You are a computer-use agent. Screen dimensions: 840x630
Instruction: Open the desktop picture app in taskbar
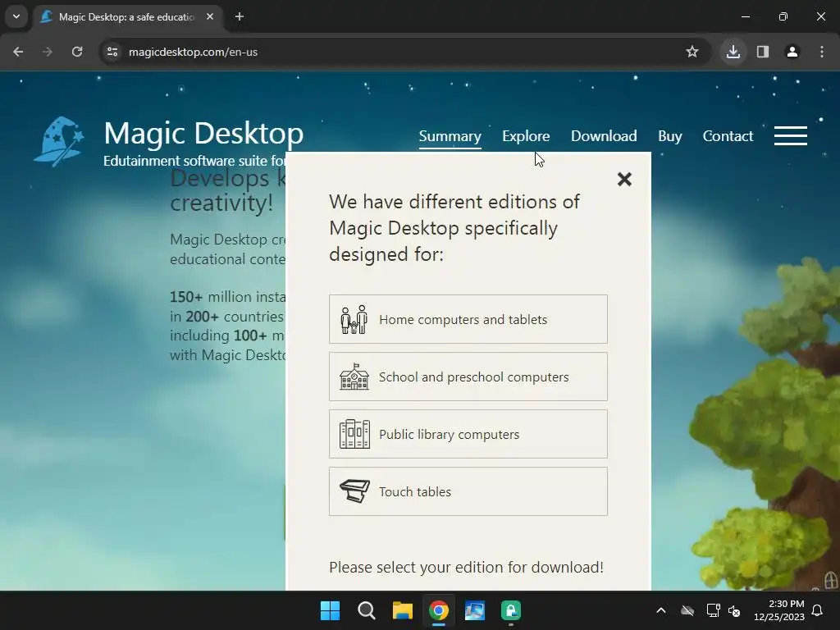(x=475, y=610)
